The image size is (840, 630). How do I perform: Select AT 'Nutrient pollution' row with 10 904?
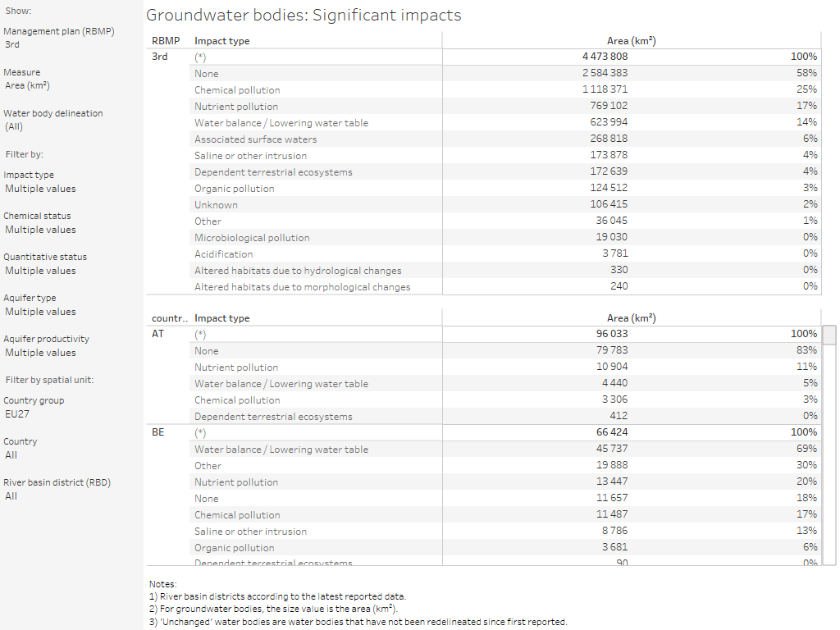(505, 367)
